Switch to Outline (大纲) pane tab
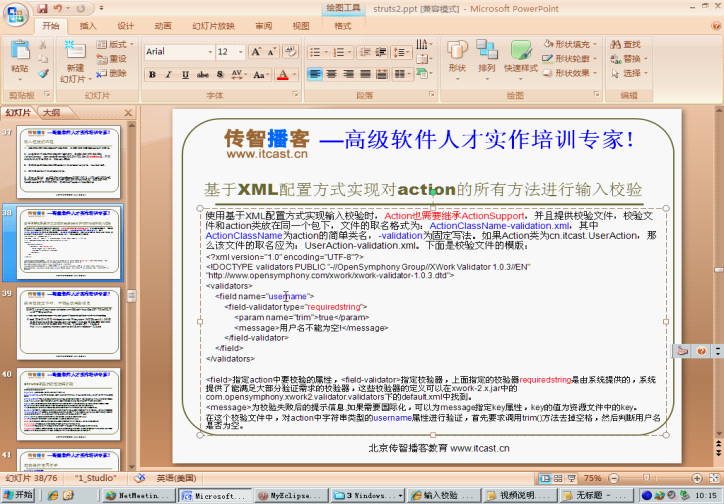 [x=52, y=113]
